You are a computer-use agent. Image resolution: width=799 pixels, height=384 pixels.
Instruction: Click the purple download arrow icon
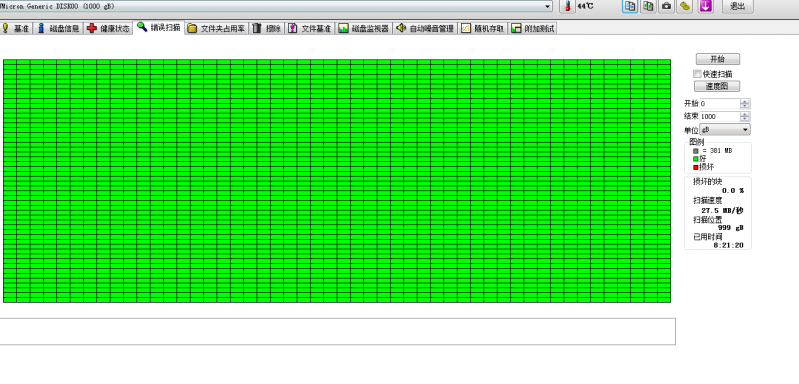[705, 6]
